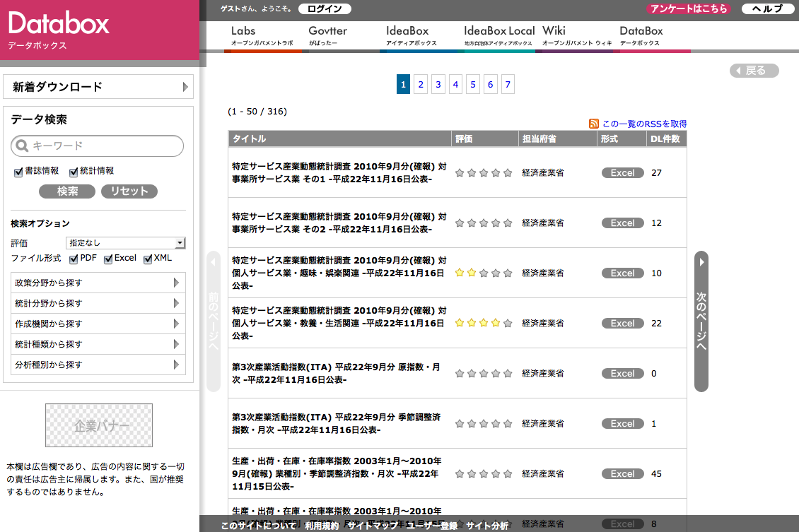Click the ログイン login button
The width and height of the screenshot is (799, 532).
pyautogui.click(x=325, y=9)
